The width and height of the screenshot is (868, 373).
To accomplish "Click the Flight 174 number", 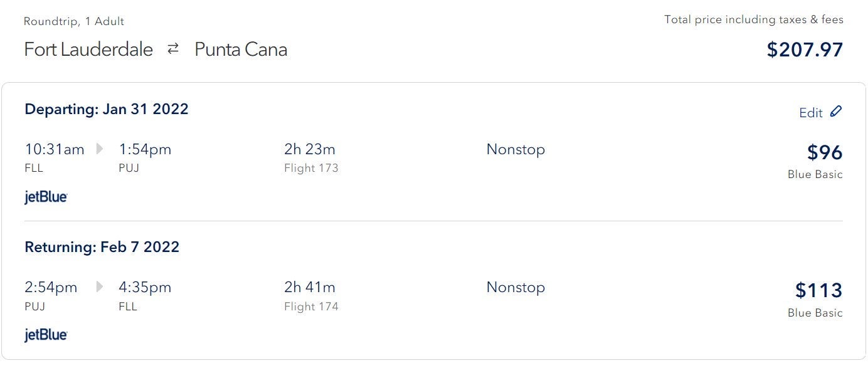I will pos(311,307).
